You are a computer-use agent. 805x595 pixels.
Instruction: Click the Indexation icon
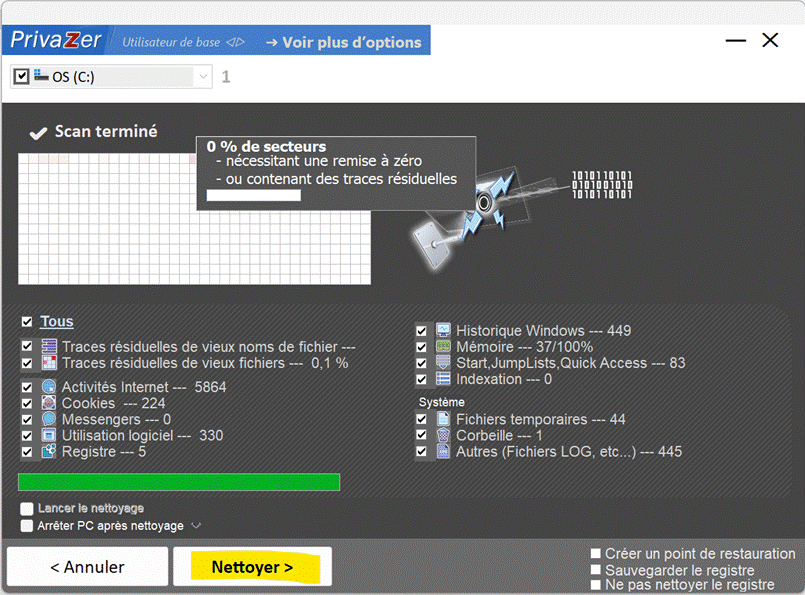point(443,379)
